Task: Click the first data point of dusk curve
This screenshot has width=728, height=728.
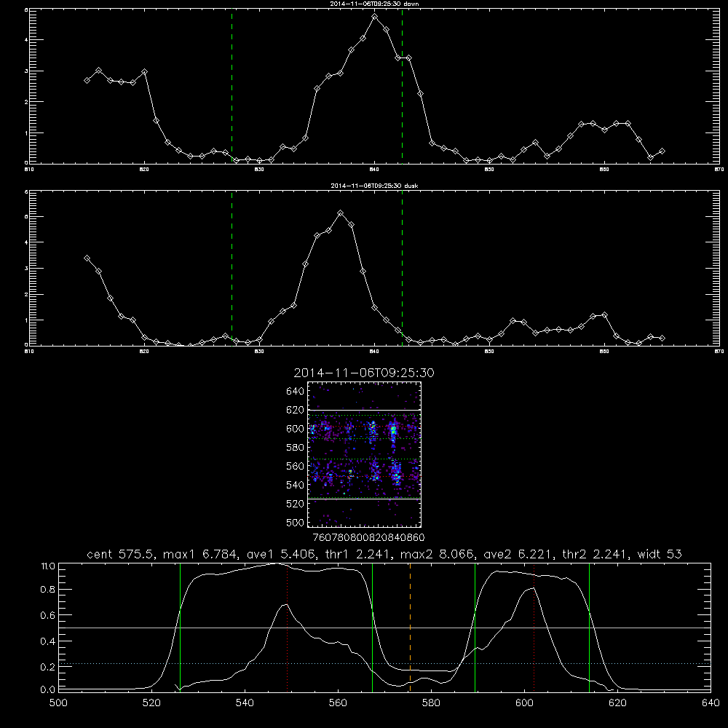Action: (87, 258)
